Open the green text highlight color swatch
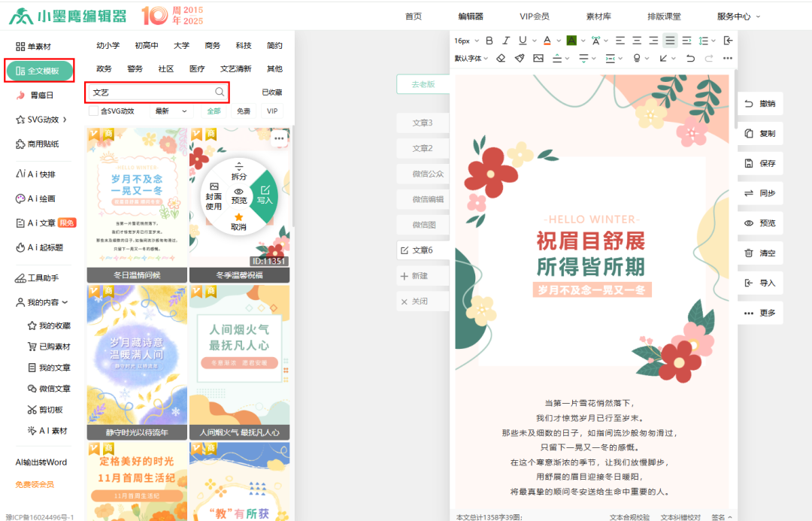This screenshot has width=812, height=521. (571, 41)
